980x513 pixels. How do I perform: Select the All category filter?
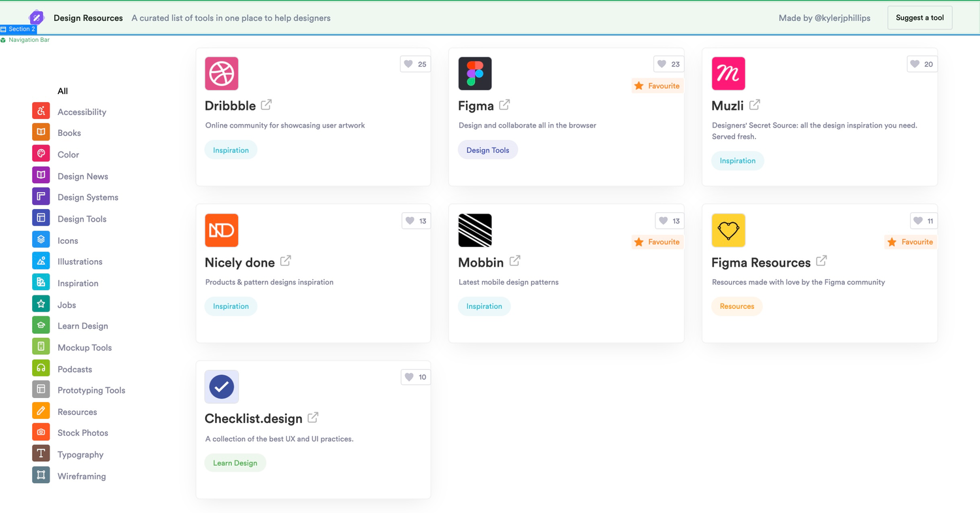[63, 91]
